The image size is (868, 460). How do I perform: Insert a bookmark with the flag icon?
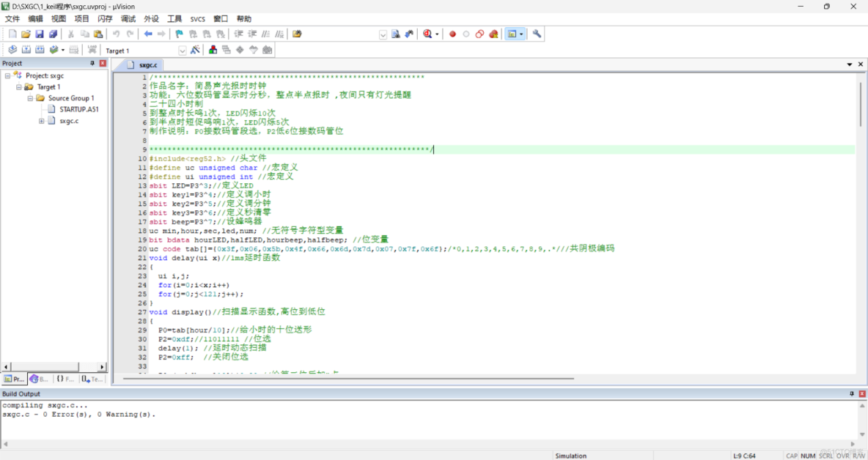[x=179, y=34]
